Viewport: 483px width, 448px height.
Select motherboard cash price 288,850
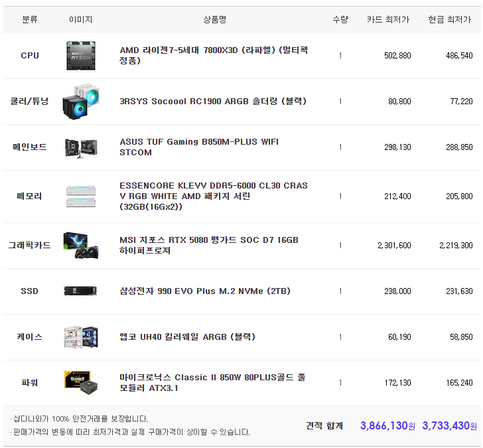[x=459, y=147]
